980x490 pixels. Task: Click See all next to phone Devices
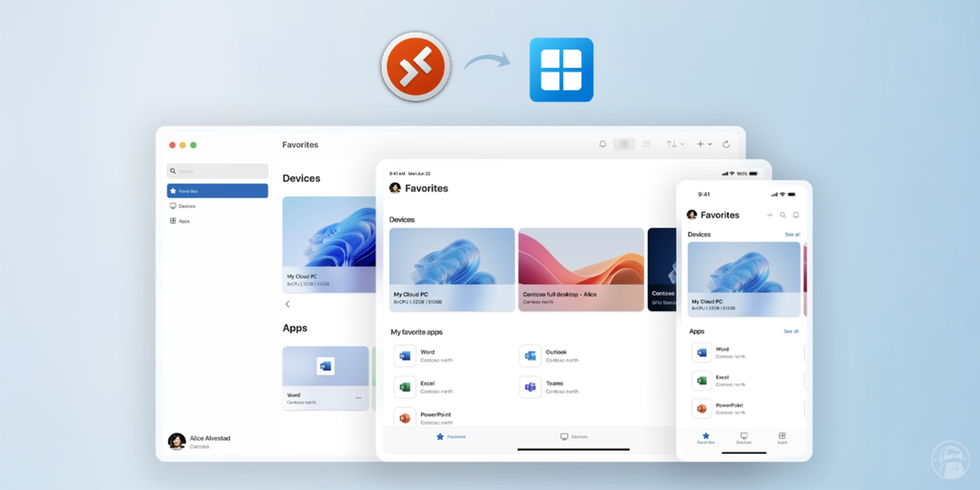(792, 235)
